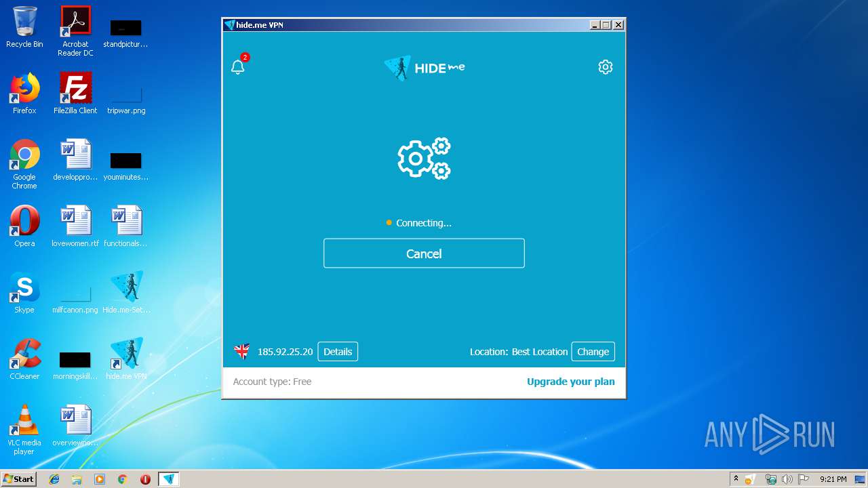Select the Google Chrome desktop shortcut
Viewport: 868px width, 488px height.
click(x=24, y=165)
